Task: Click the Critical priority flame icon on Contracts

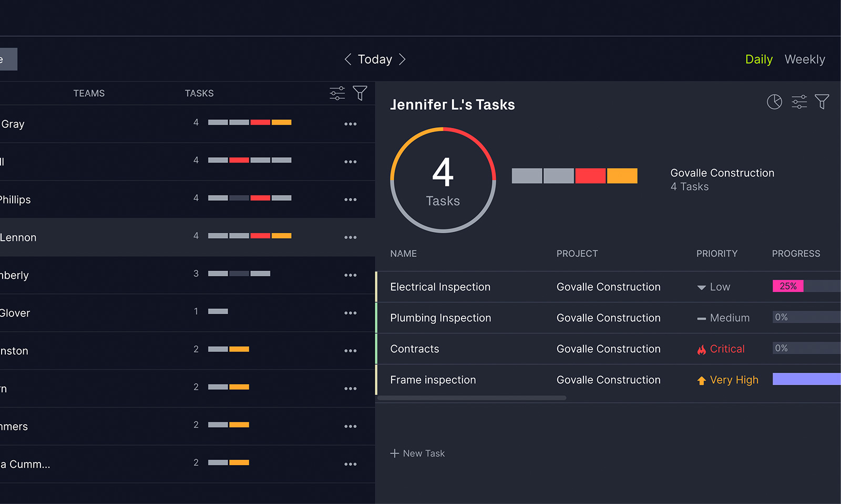Action: click(702, 348)
